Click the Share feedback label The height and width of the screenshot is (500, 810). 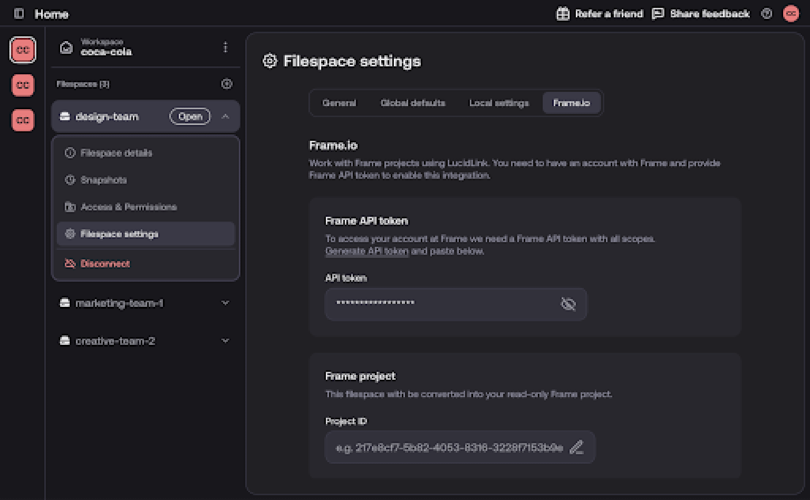click(x=710, y=13)
